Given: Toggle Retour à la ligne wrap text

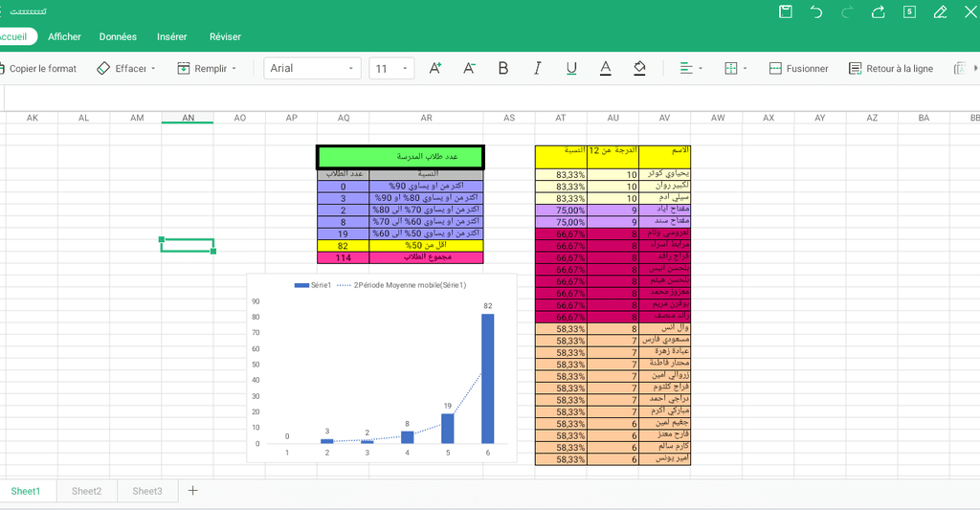Looking at the screenshot, I should point(891,68).
